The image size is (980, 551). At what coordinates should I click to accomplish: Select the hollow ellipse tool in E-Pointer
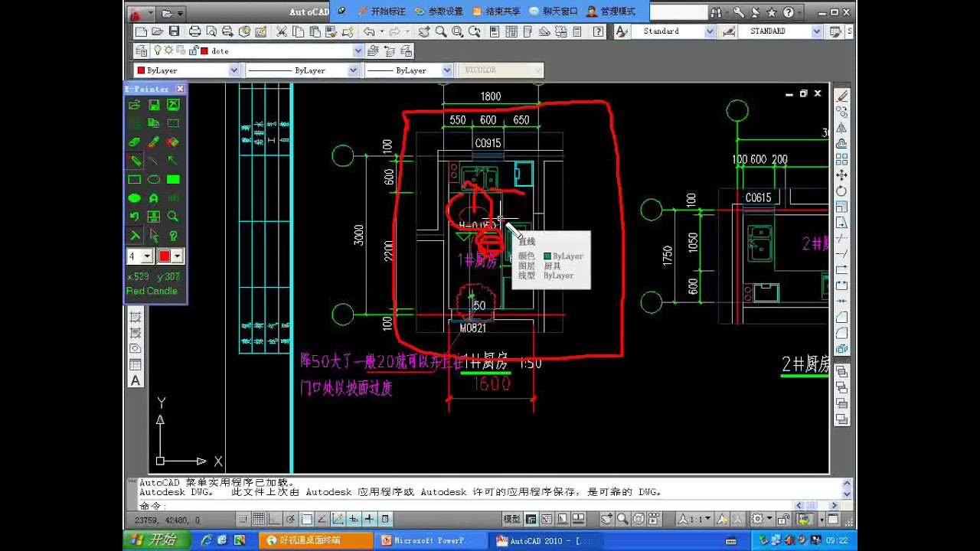point(154,179)
